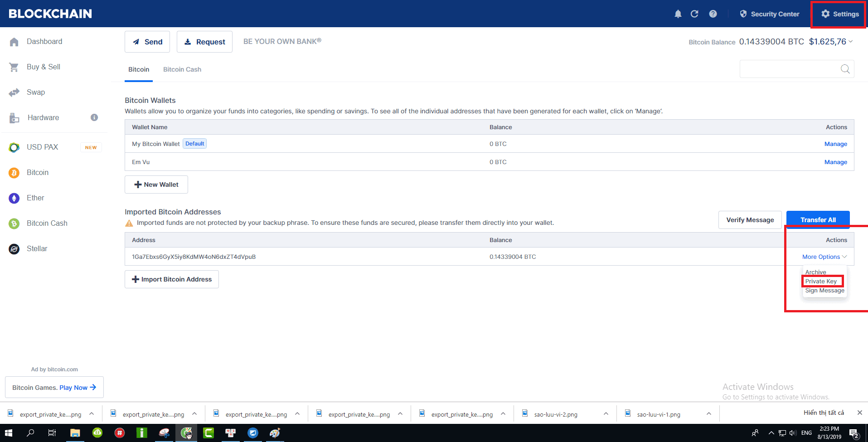Open the help question mark icon
The image size is (868, 442).
[713, 14]
